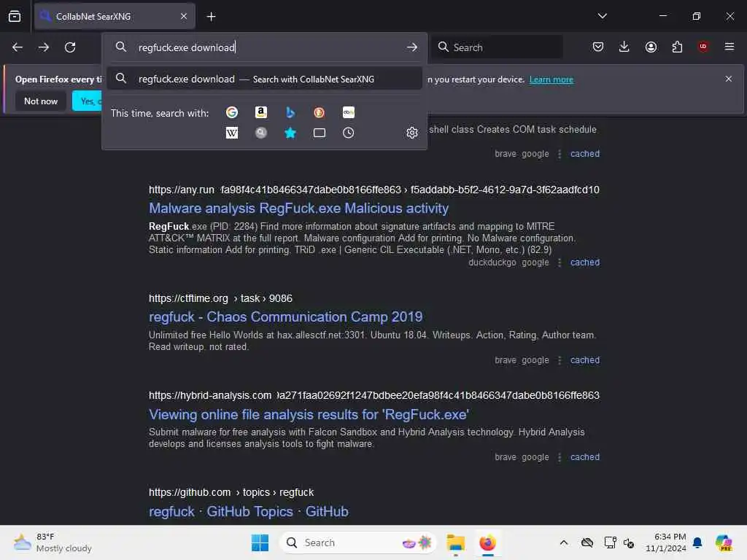
Task: Open search settings gear in URL dropdown
Action: point(412,133)
